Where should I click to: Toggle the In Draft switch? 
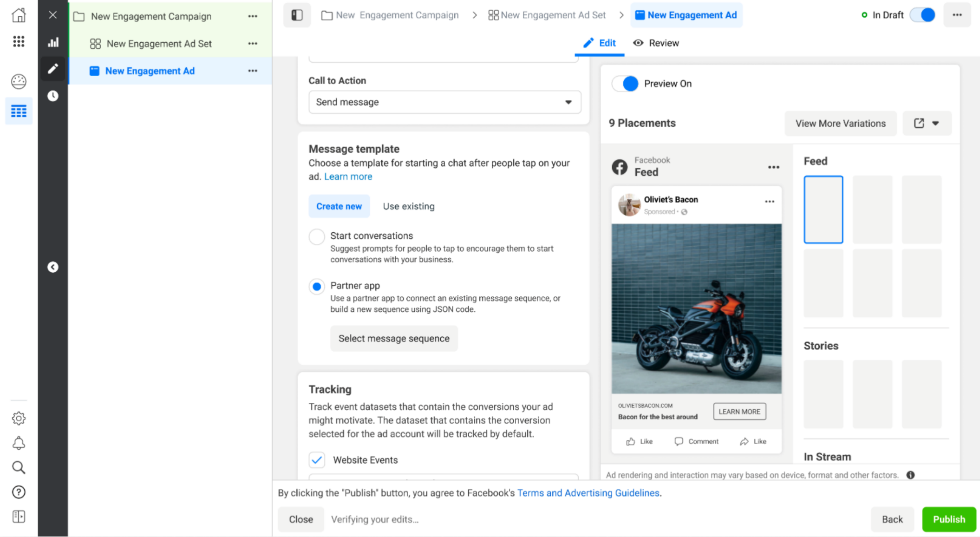(x=922, y=15)
